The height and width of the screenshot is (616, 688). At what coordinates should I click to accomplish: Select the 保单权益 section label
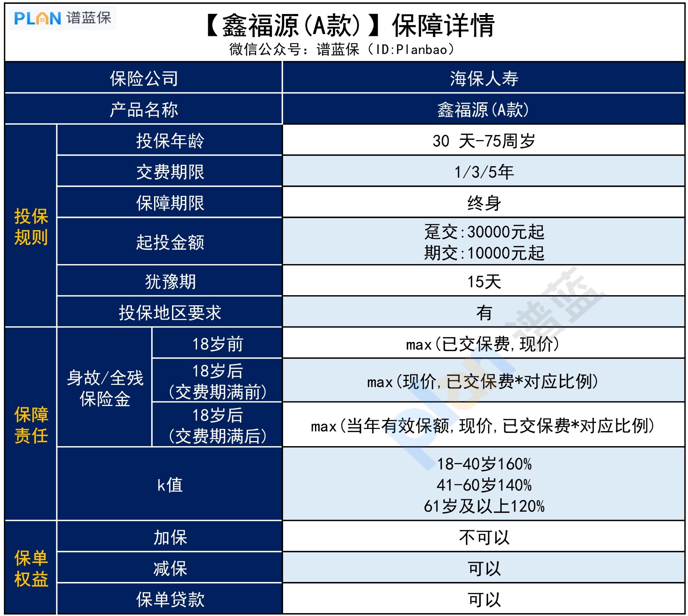click(x=31, y=568)
